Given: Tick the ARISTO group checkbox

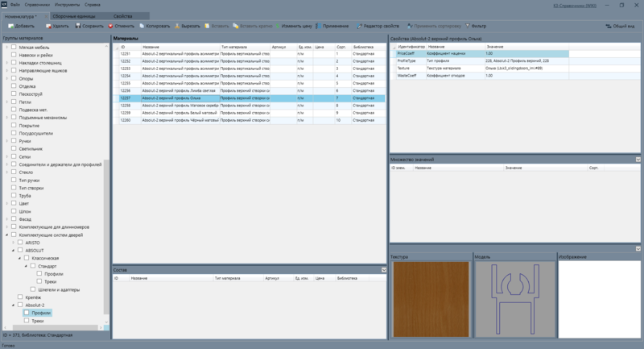Looking at the screenshot, I should click(x=19, y=243).
